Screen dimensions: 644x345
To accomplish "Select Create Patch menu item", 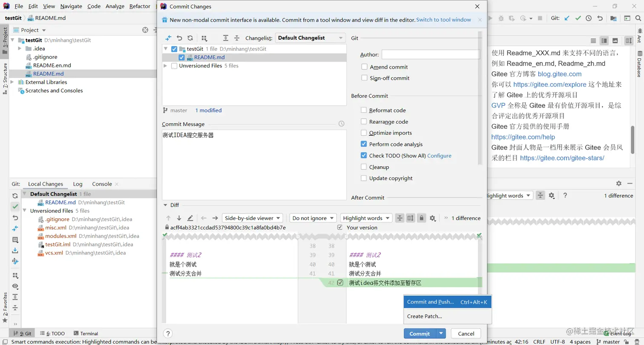I will pos(447,316).
